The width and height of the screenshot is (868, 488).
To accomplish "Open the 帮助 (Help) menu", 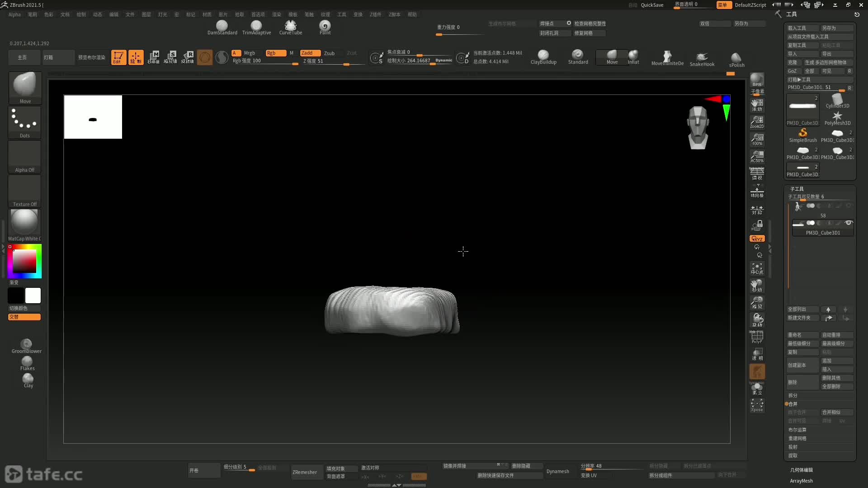I will pos(412,14).
